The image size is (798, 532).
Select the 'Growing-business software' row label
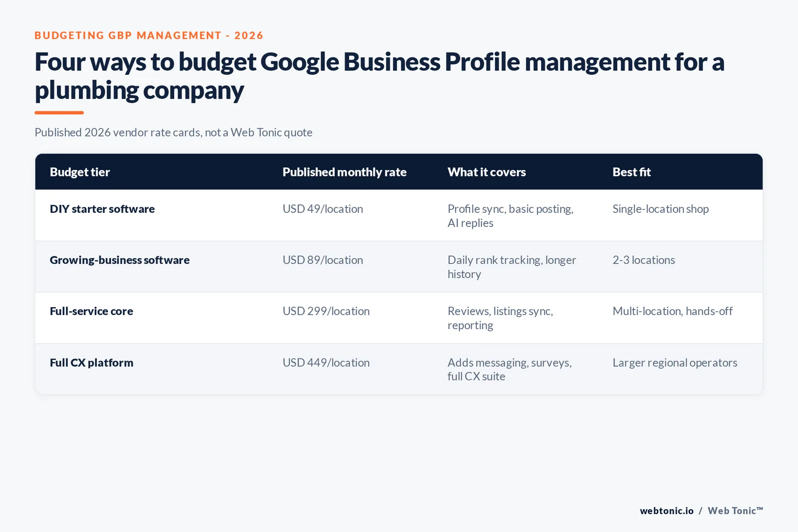point(120,260)
